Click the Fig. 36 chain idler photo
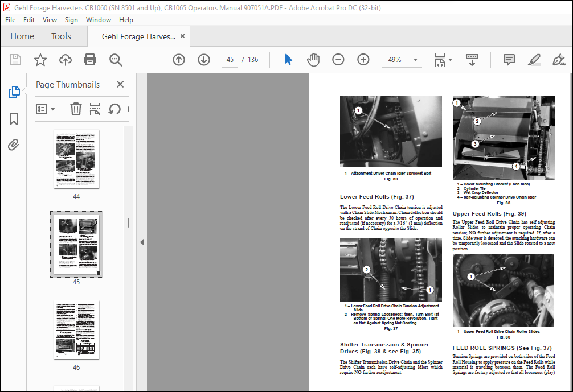Viewport: 573px width, 392px height. (x=391, y=131)
